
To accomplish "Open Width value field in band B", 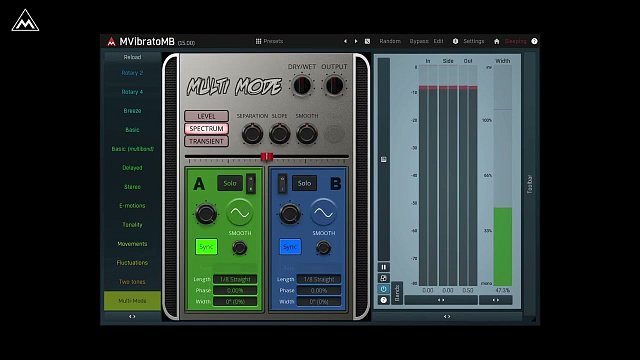I will [319, 301].
